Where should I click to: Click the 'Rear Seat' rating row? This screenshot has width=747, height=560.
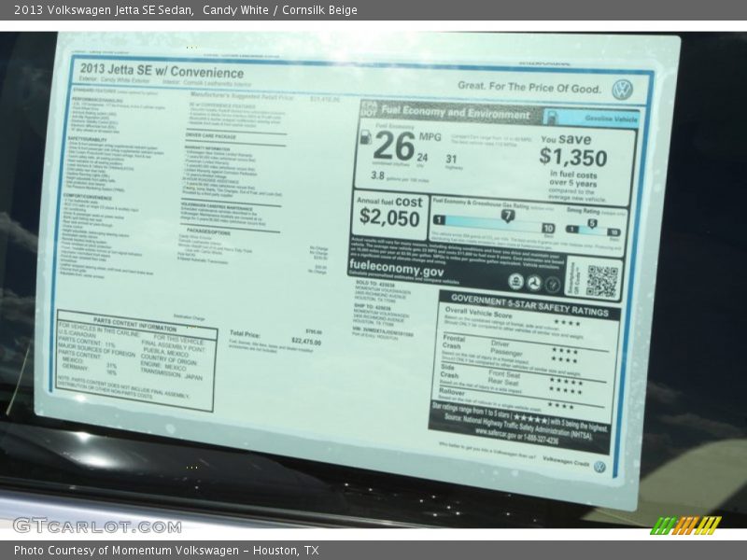pos(503,383)
